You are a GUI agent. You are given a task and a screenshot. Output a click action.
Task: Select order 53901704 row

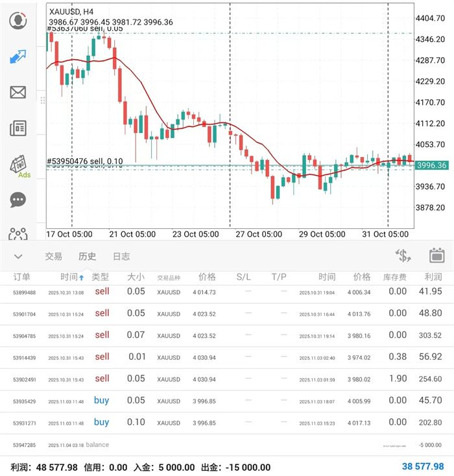pyautogui.click(x=227, y=314)
